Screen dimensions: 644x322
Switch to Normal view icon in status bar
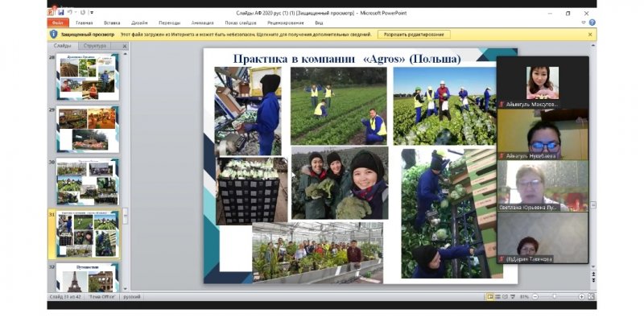[x=490, y=296]
